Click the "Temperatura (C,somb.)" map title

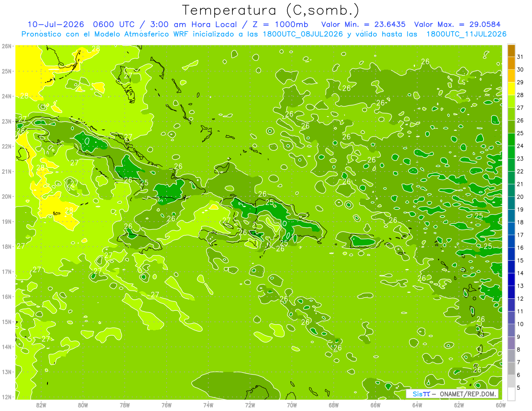pos(270,10)
